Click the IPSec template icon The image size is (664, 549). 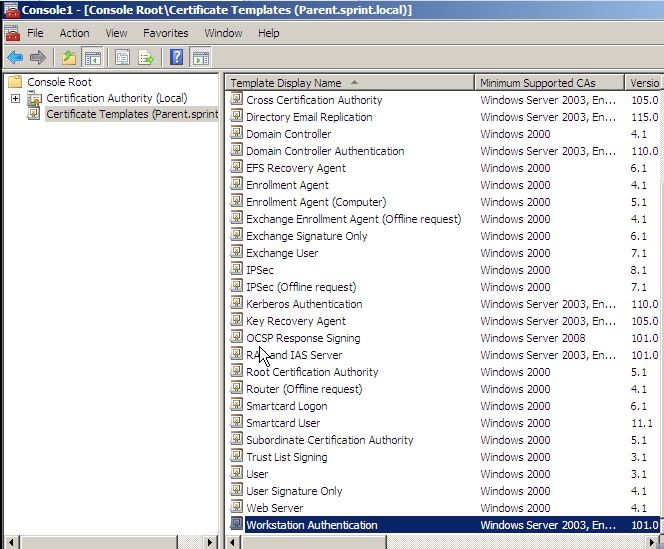pos(236,269)
